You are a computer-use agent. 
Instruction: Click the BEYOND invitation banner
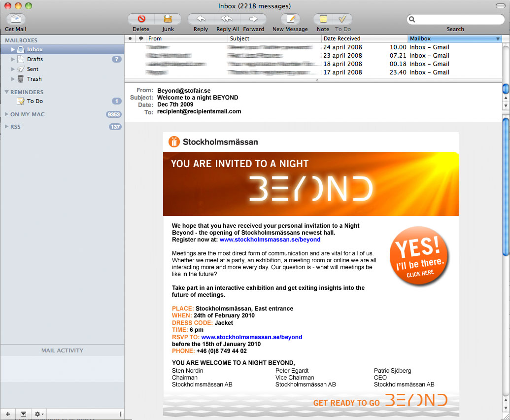tap(310, 184)
